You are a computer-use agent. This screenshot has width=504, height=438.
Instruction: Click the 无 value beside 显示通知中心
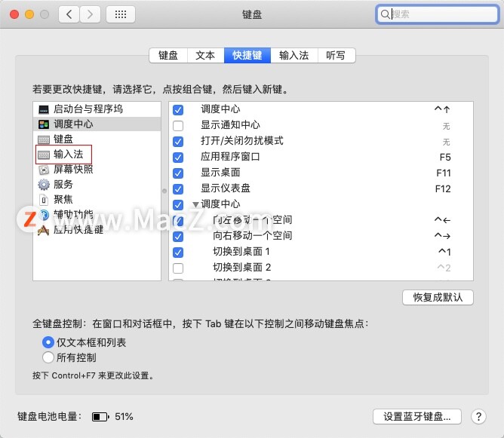point(446,126)
